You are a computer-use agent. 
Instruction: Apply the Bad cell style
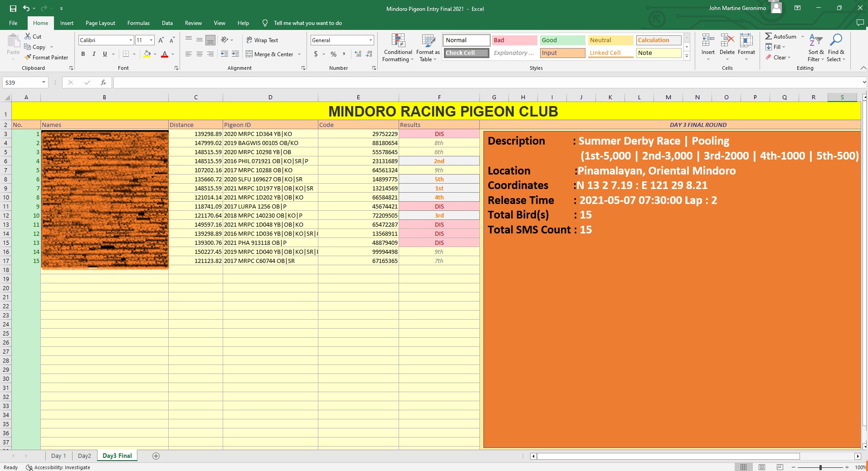click(514, 40)
